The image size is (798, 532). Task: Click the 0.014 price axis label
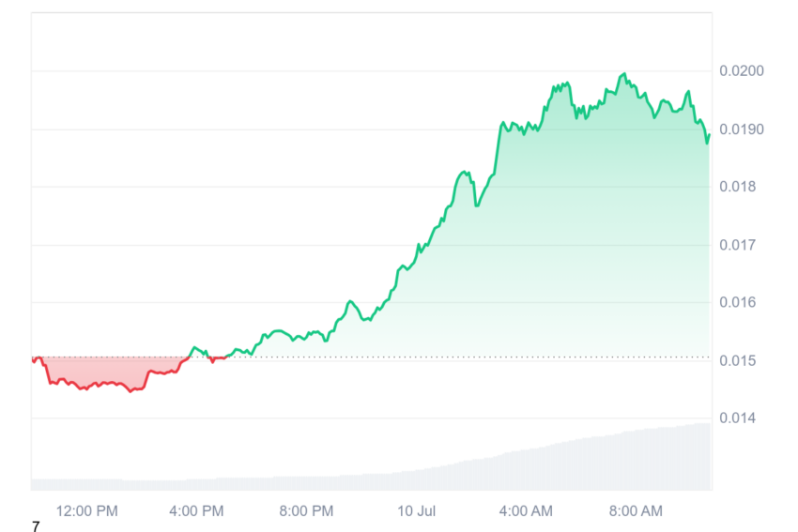point(737,418)
